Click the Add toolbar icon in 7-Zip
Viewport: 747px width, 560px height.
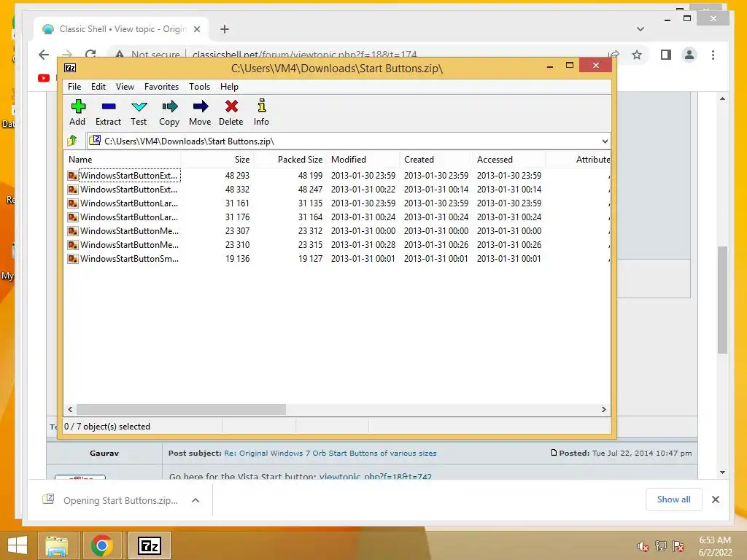[x=77, y=112]
